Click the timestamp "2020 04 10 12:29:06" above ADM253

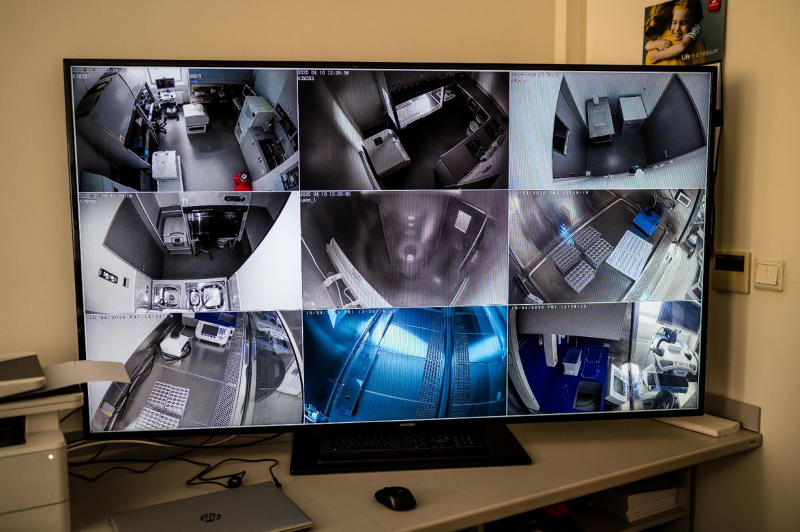pyautogui.click(x=323, y=73)
